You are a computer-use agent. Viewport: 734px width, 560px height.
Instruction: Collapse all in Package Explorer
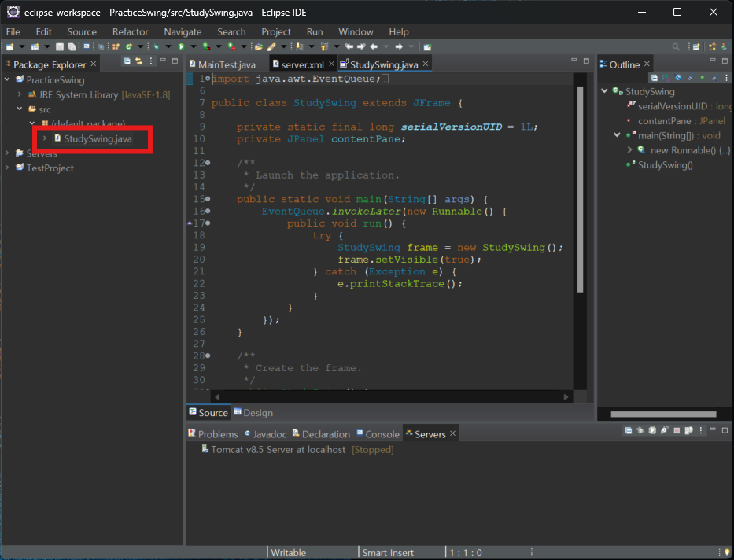pyautogui.click(x=127, y=61)
